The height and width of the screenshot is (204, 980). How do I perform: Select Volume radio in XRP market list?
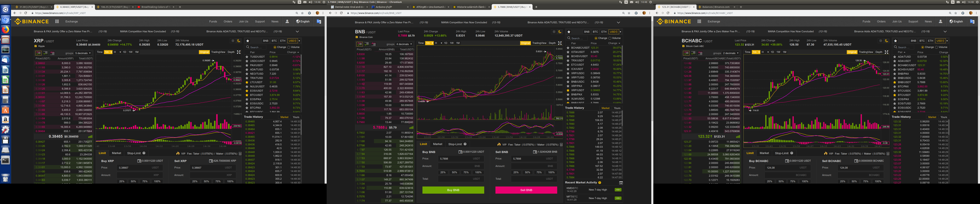(289, 47)
